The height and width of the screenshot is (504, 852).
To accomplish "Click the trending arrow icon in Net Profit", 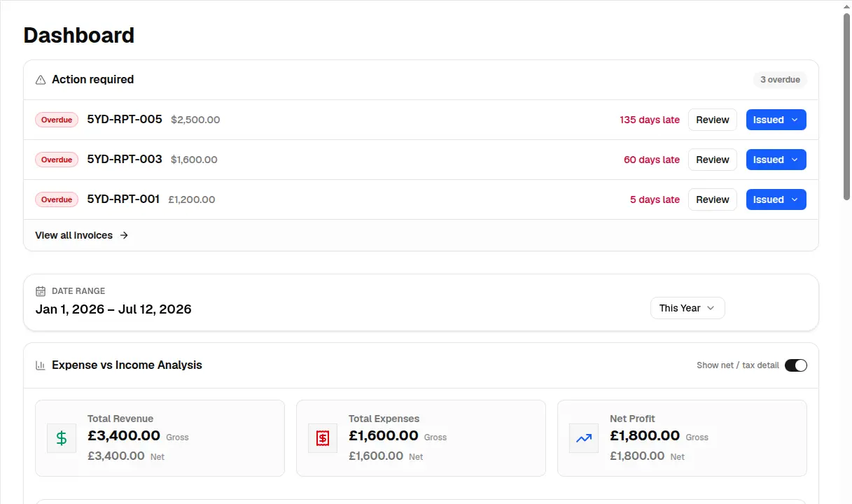I will [584, 438].
